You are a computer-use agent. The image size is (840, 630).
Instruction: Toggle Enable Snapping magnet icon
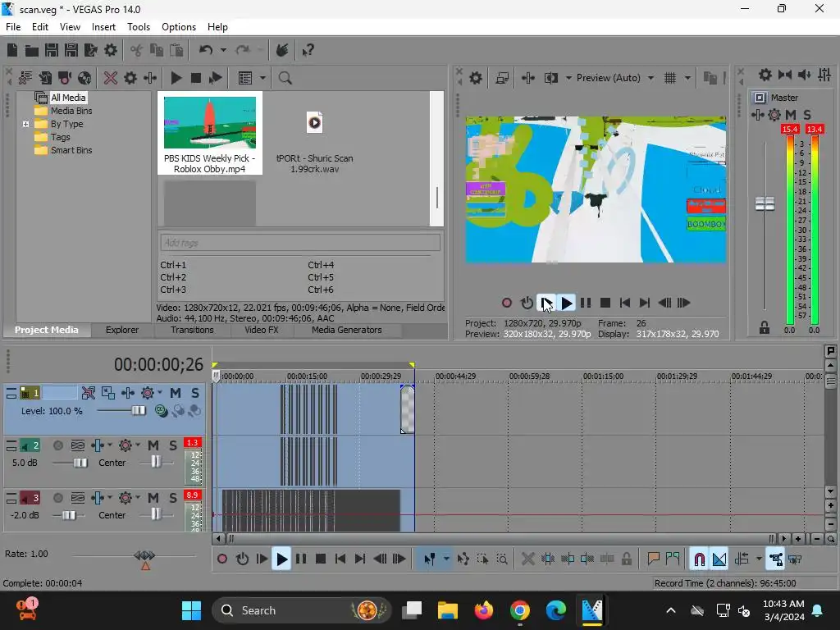tap(699, 559)
